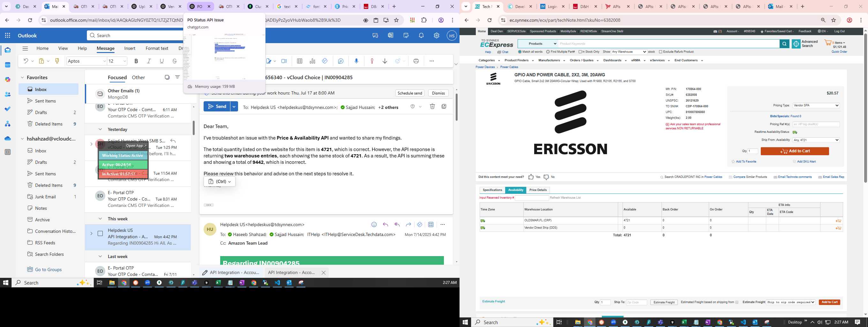Open the Format text ribbon tab
The image size is (868, 327).
157,48
